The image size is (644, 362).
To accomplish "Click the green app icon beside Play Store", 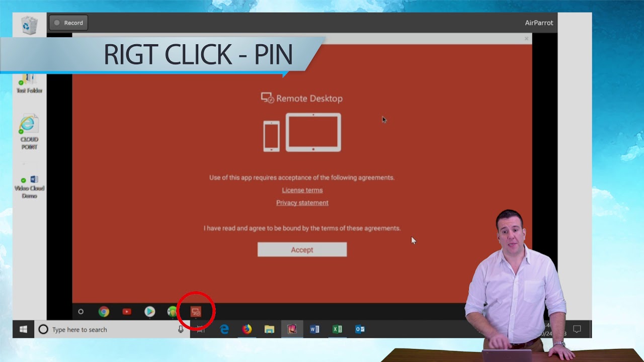I will pyautogui.click(x=172, y=312).
